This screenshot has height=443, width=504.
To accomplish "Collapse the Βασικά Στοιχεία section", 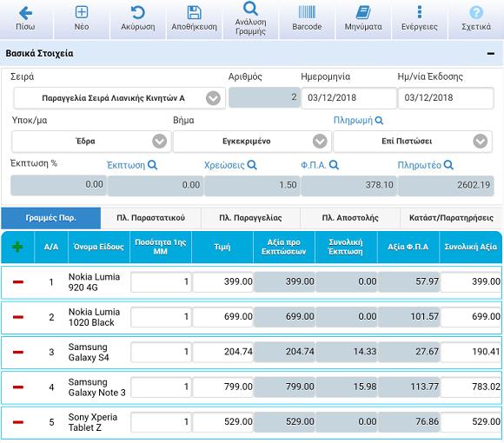I will coord(490,53).
